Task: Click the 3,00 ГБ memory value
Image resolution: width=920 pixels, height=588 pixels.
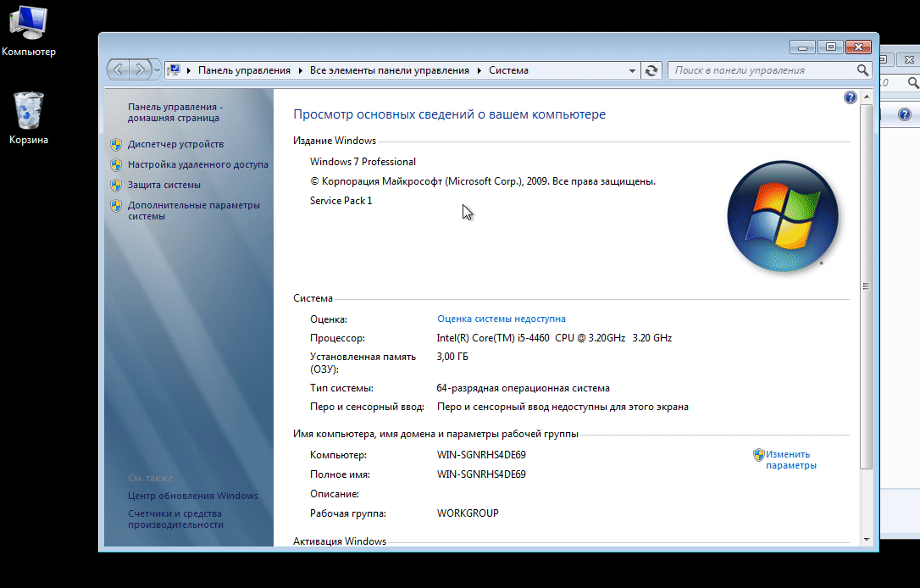Action: click(452, 357)
